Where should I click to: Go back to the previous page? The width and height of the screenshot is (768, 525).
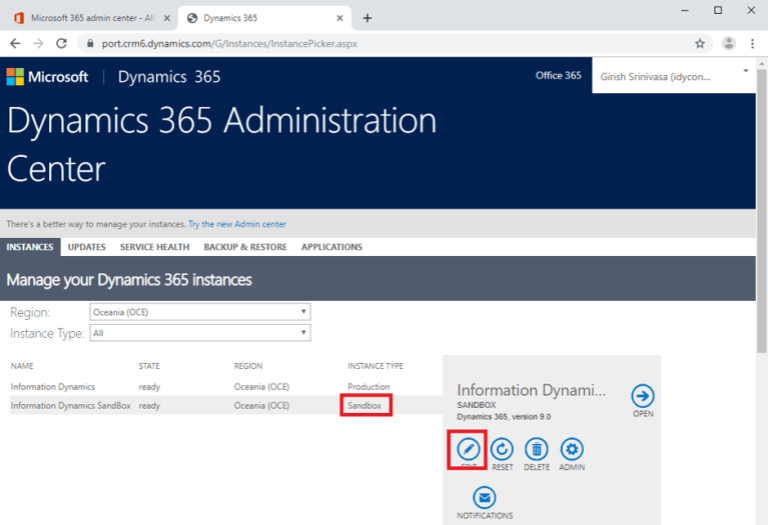15,44
